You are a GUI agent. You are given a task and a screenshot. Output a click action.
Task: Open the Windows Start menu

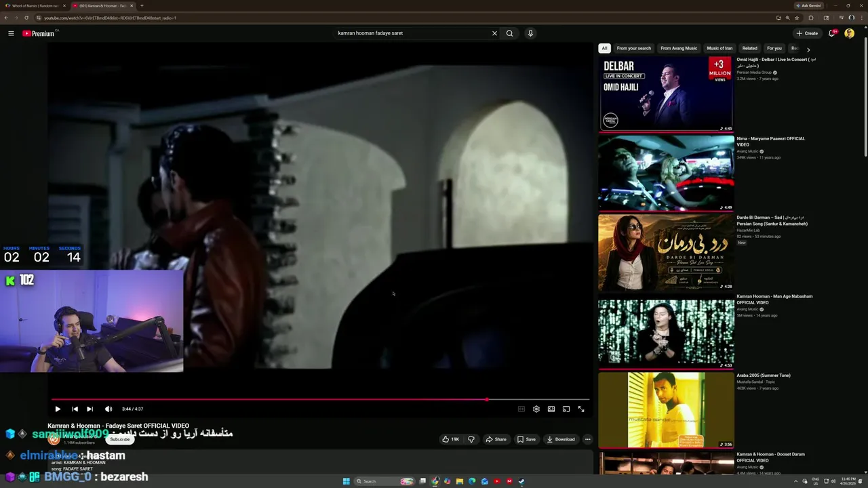tap(346, 481)
